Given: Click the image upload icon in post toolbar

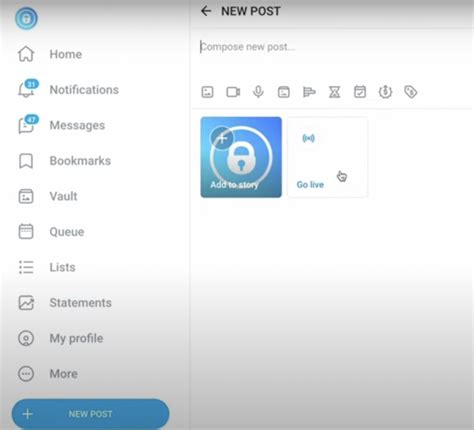Looking at the screenshot, I should pyautogui.click(x=207, y=92).
